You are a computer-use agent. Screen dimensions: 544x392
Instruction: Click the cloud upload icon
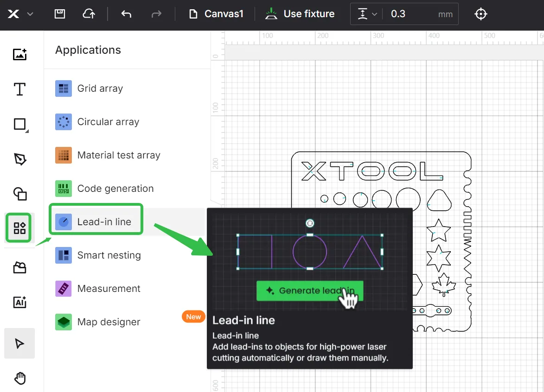(x=89, y=14)
